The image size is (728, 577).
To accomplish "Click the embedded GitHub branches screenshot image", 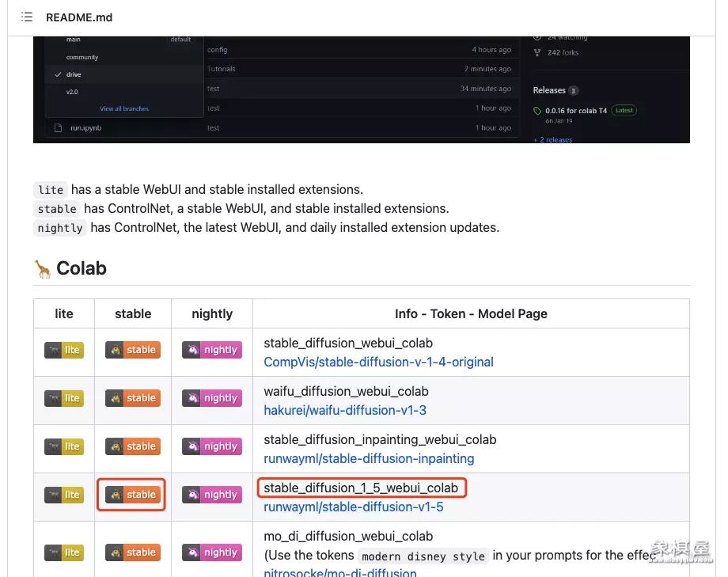I will [x=361, y=89].
